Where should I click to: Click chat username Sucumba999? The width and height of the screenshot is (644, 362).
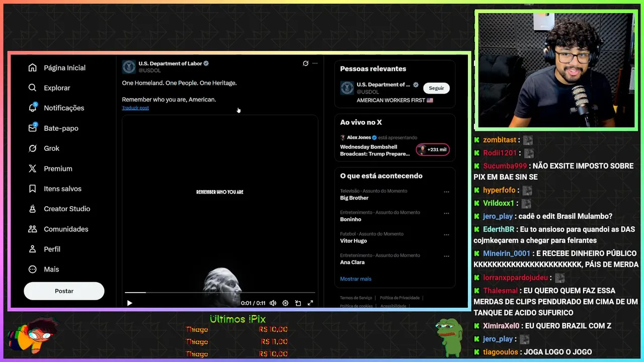pyautogui.click(x=505, y=166)
